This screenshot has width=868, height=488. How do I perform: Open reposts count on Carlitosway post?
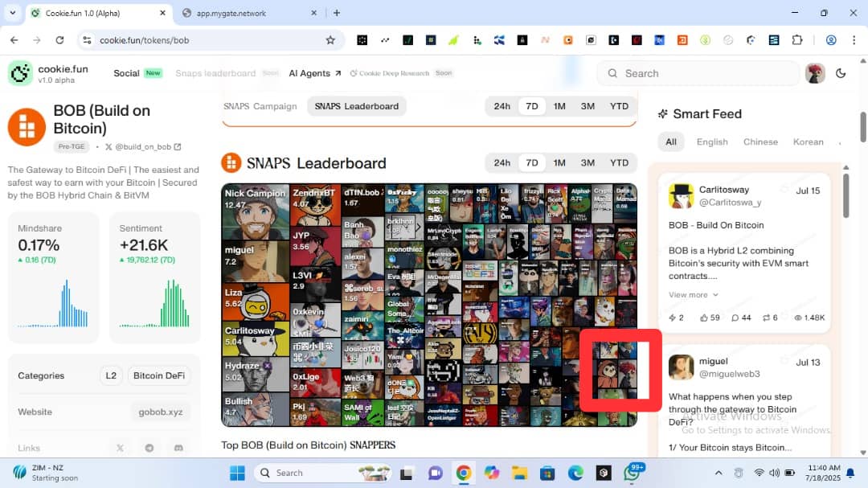769,318
